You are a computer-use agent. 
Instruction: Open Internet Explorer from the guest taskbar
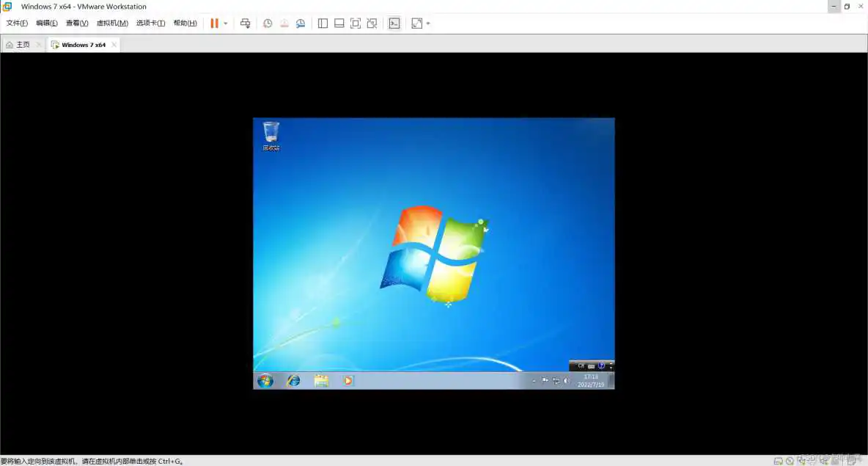coord(293,380)
